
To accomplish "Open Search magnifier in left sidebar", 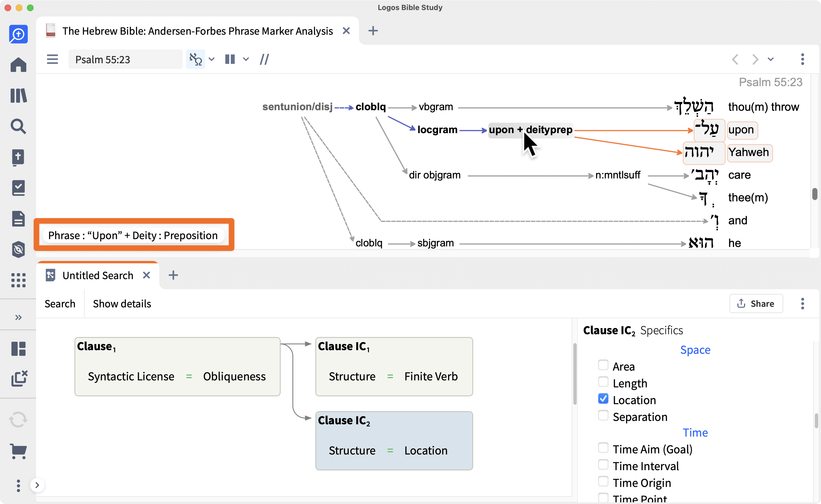I will click(x=18, y=126).
